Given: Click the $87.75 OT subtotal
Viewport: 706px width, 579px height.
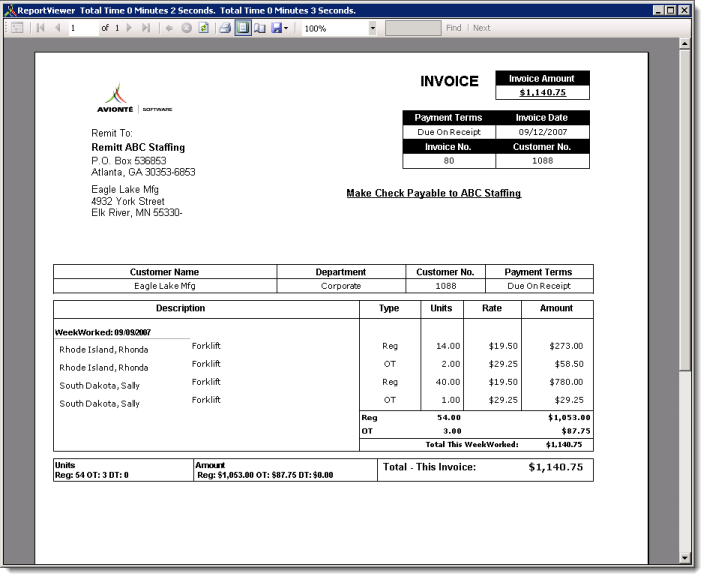Looking at the screenshot, I should click(x=575, y=431).
